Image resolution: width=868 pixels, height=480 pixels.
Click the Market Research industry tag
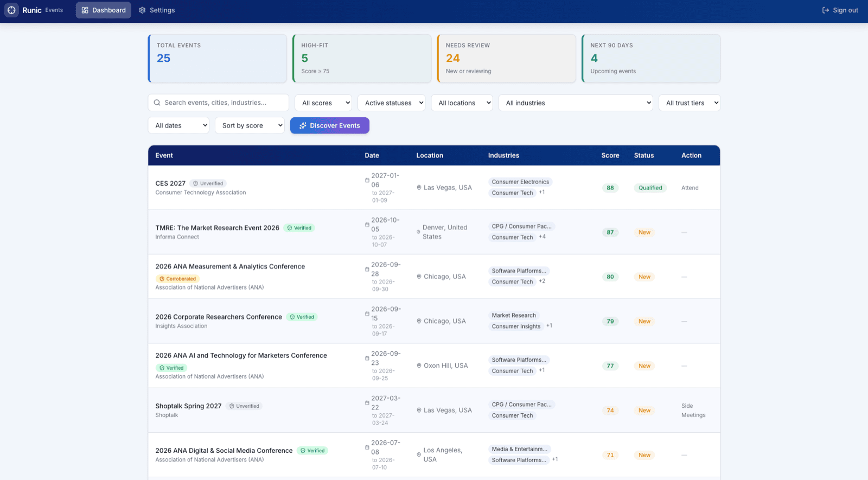(514, 315)
